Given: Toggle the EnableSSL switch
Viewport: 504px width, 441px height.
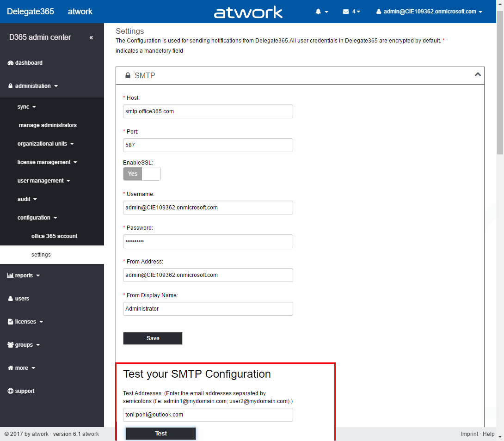Looking at the screenshot, I should (141, 174).
